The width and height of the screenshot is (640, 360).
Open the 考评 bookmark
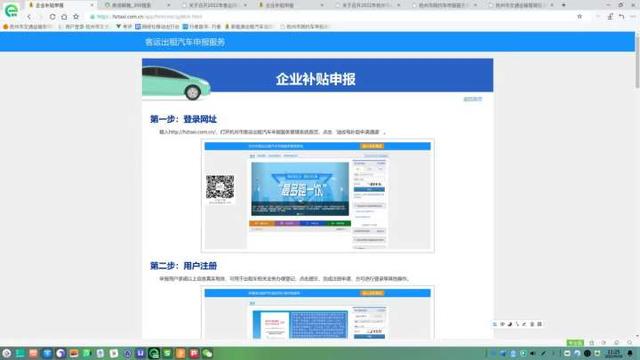coord(124,27)
